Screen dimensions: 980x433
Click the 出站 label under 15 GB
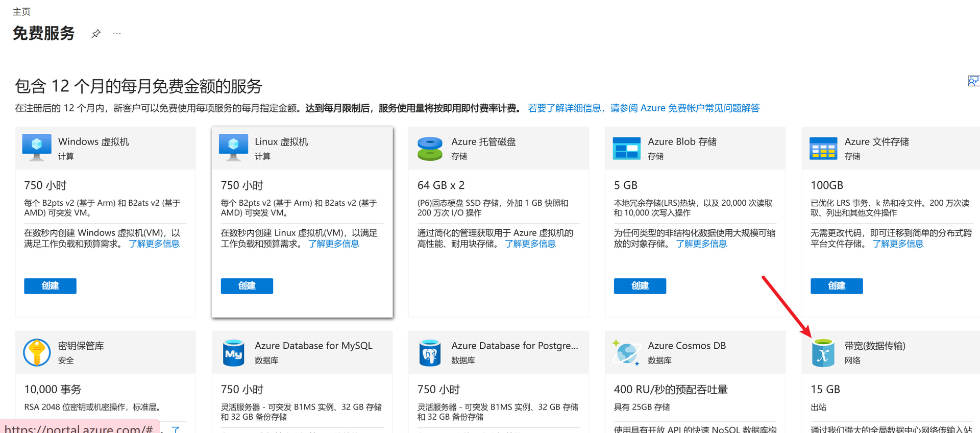click(x=818, y=407)
